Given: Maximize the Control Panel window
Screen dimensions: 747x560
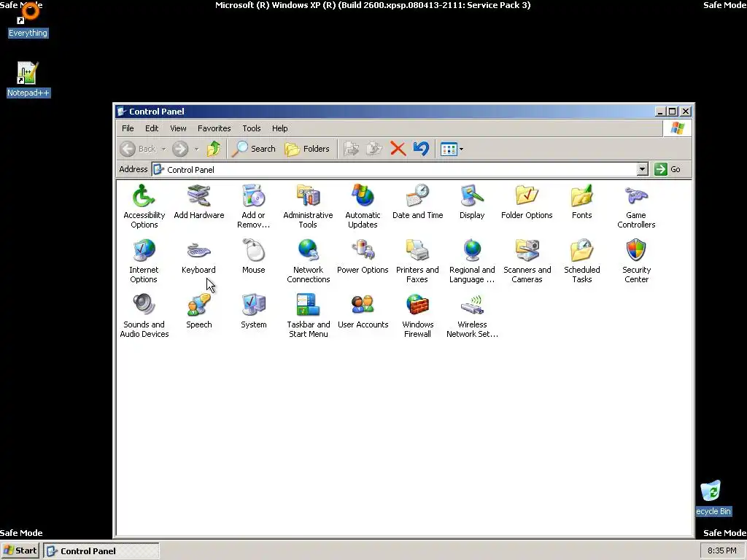Looking at the screenshot, I should (672, 112).
